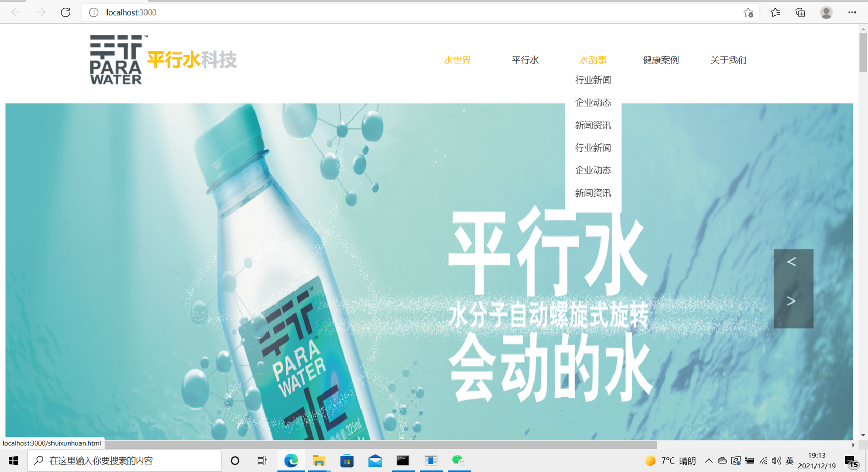Open the 关于我们 navigation item
The width and height of the screenshot is (868, 472).
pyautogui.click(x=728, y=60)
